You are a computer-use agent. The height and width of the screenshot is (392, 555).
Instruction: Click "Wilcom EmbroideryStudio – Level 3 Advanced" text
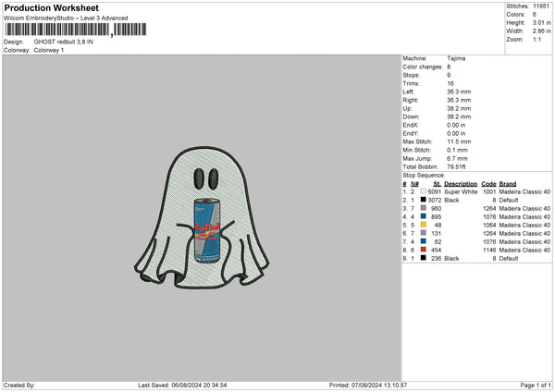tap(66, 18)
